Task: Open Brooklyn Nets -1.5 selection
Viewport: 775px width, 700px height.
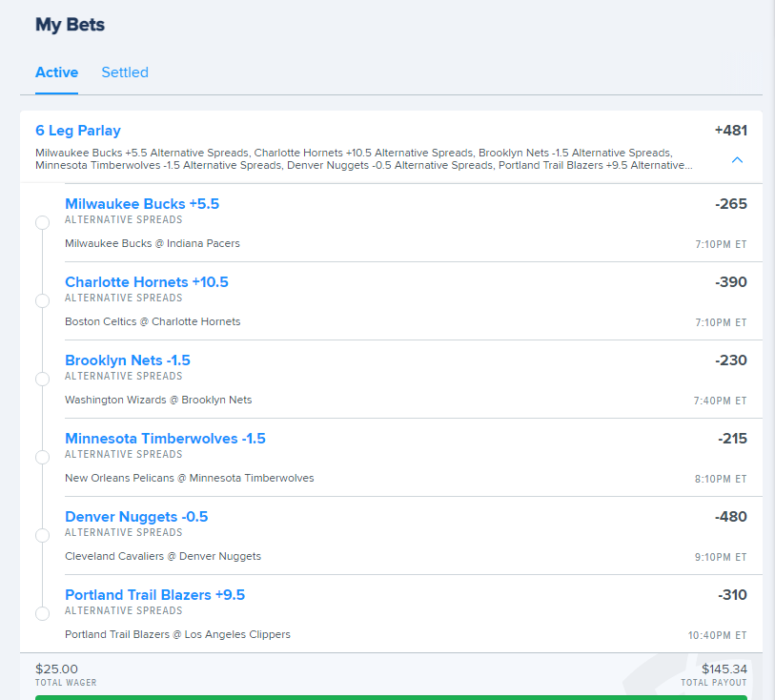Action: click(x=128, y=360)
